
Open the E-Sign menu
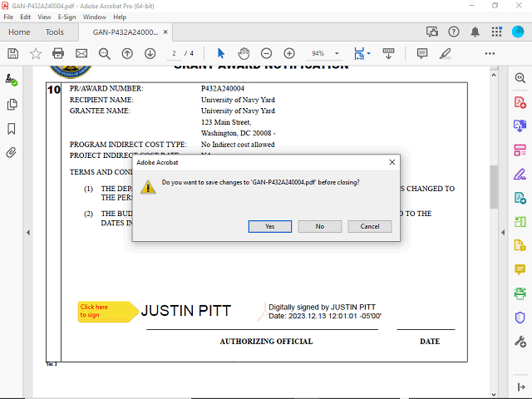pos(66,17)
